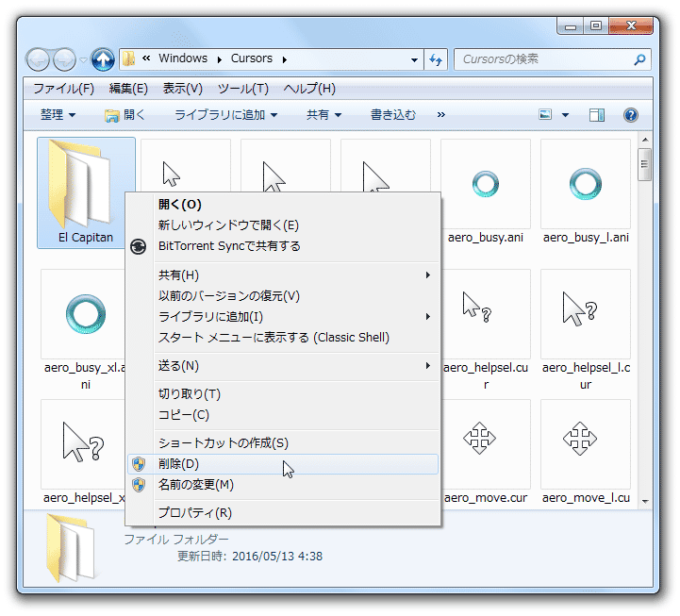Image resolution: width=680 pixels, height=616 pixels.
Task: Expand ライブラリに追加(I) submenu
Action: [x=283, y=317]
